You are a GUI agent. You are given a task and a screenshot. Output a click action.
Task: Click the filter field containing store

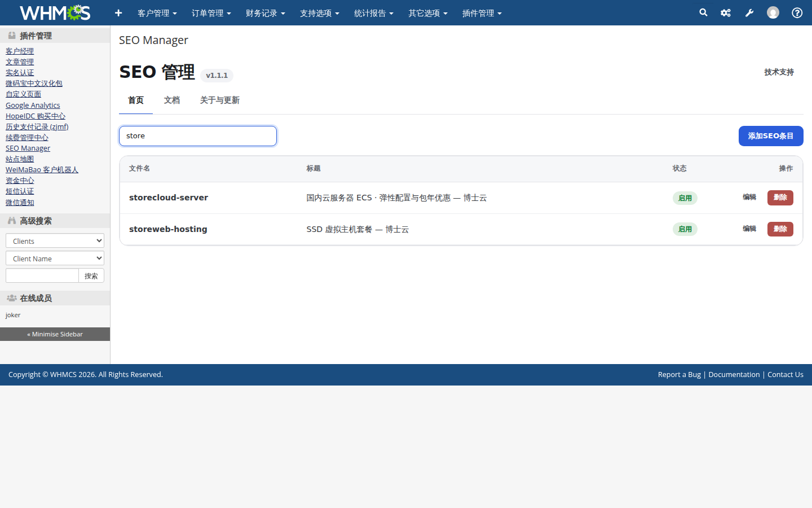(198, 136)
